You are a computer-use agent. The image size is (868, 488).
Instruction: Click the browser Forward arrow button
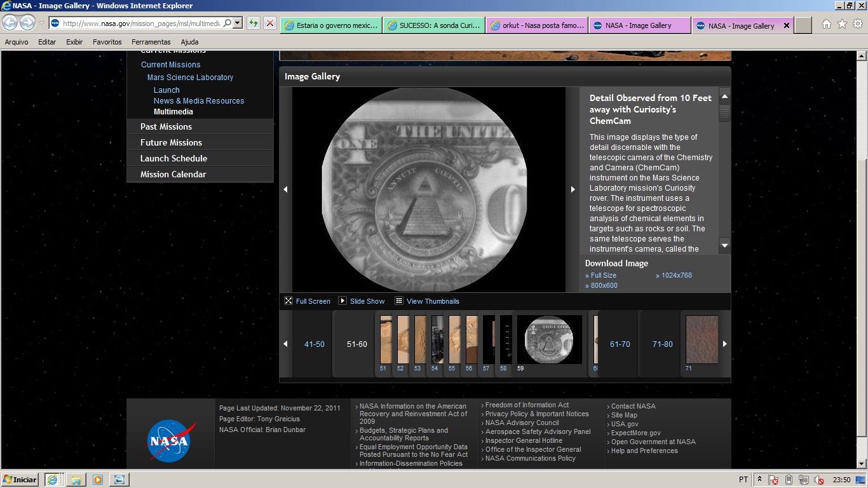(x=27, y=24)
